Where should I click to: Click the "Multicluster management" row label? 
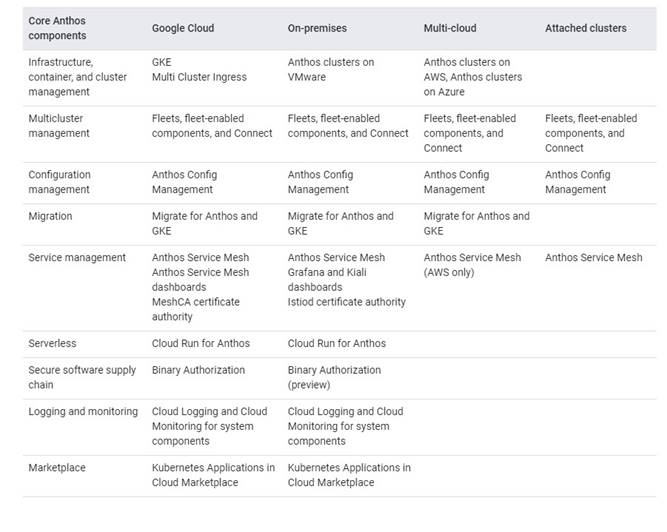point(59,125)
